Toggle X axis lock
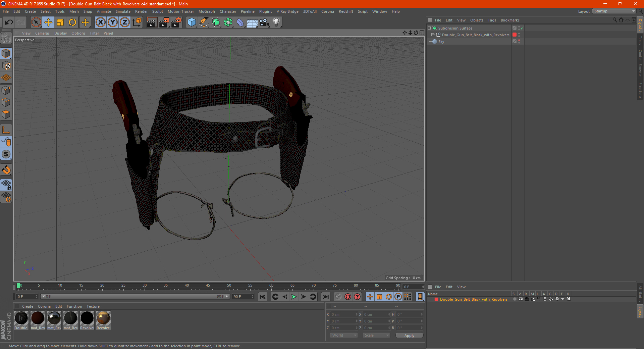This screenshot has height=349, width=644. [100, 22]
